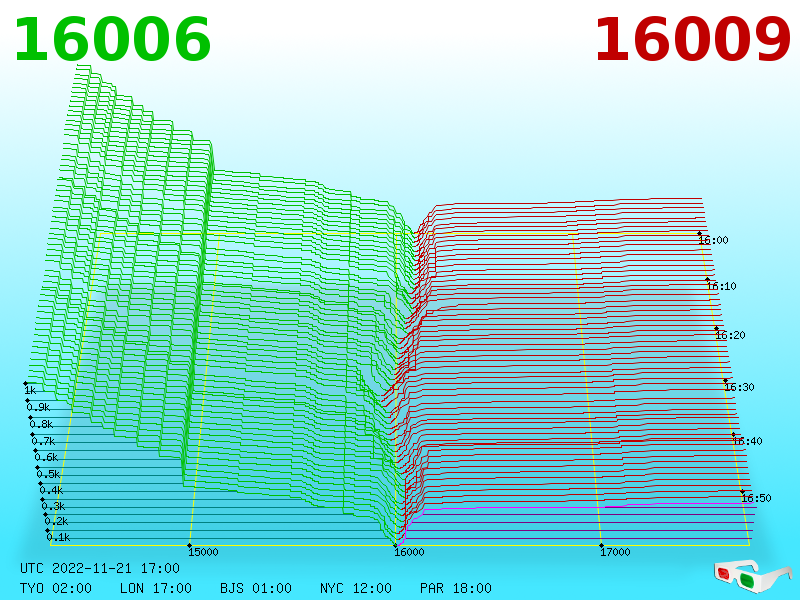This screenshot has height=600, width=800.
Task: Click the UTC 2022-11-21 17:00 timestamp
Action: [x=100, y=568]
